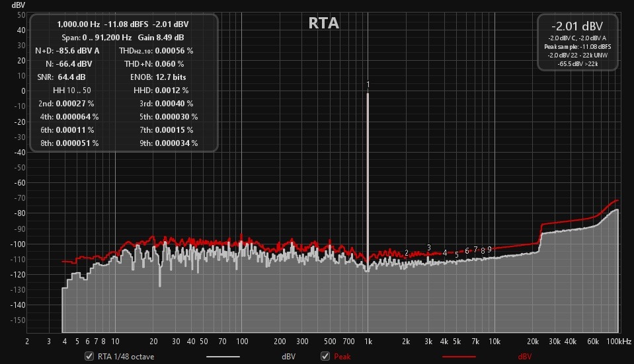634x364 pixels.
Task: Click the 50 level axis label
Action: pyautogui.click(x=21, y=15)
